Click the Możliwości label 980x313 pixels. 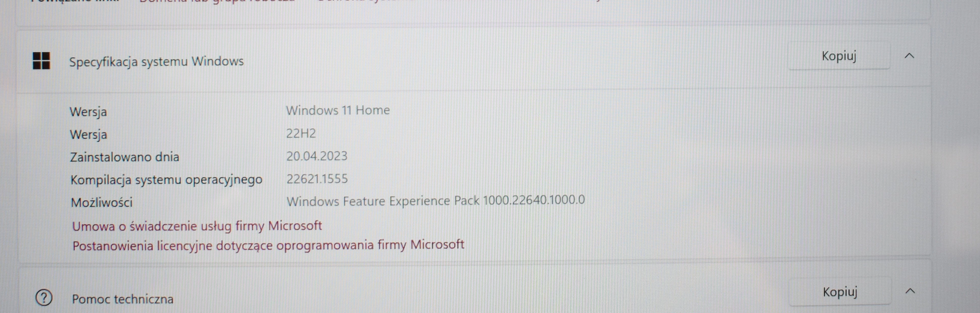[102, 202]
